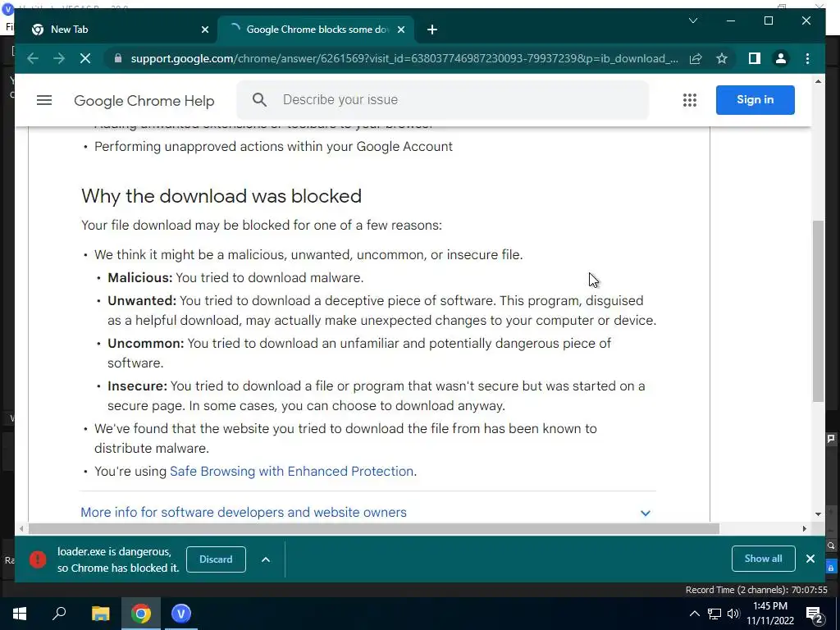This screenshot has height=630, width=840.
Task: Click the Insecure: bold label
Action: tap(137, 386)
